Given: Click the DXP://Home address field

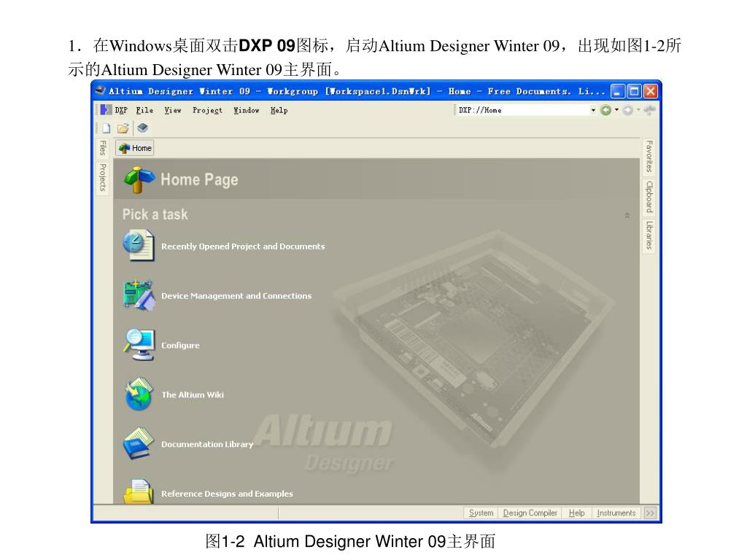Looking at the screenshot, I should pyautogui.click(x=522, y=111).
